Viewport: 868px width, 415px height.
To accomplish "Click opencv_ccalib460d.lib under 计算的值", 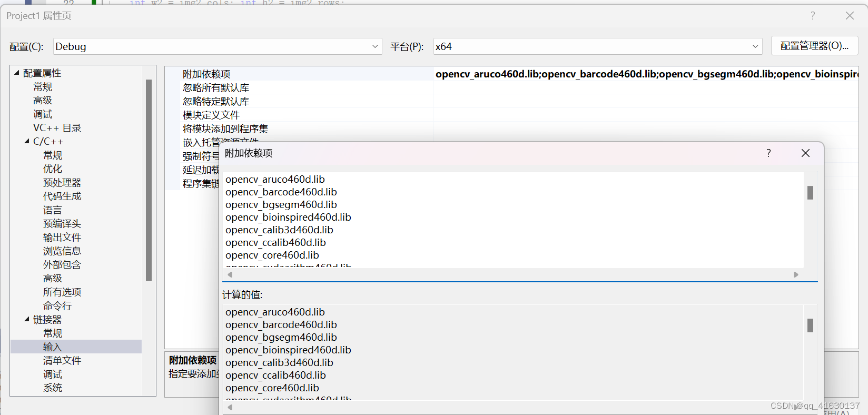I will point(275,376).
